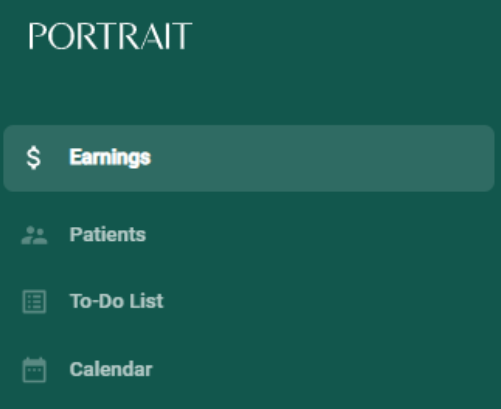Choose the Calendar text entry
This screenshot has width=501, height=409.
[111, 369]
